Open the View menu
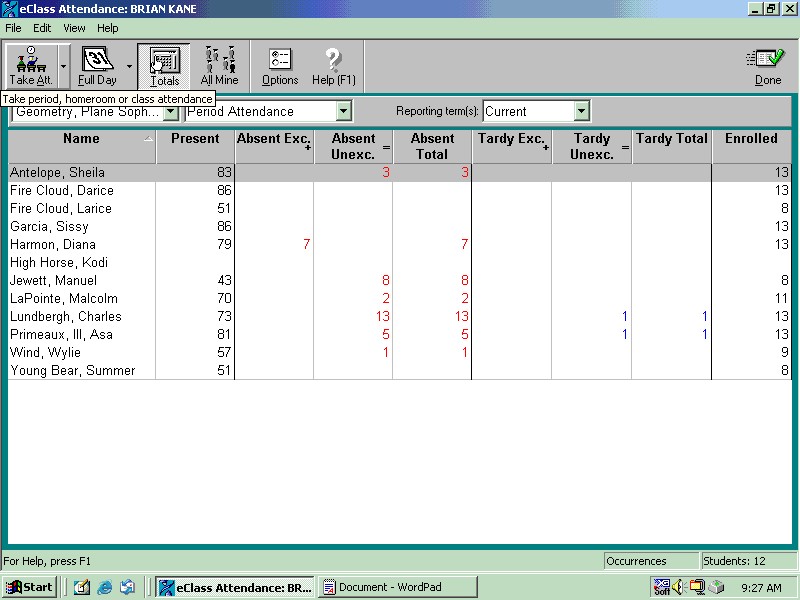Viewport: 800px width, 600px height. coord(74,28)
